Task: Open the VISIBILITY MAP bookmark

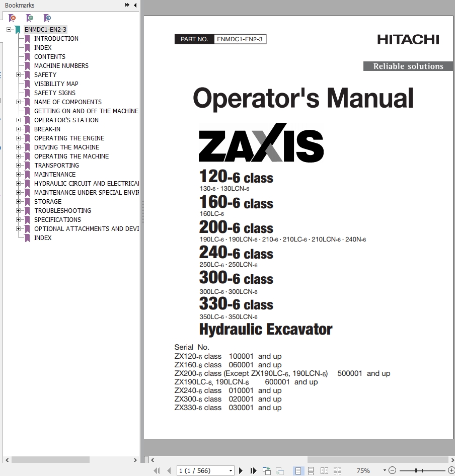Action: [x=56, y=84]
